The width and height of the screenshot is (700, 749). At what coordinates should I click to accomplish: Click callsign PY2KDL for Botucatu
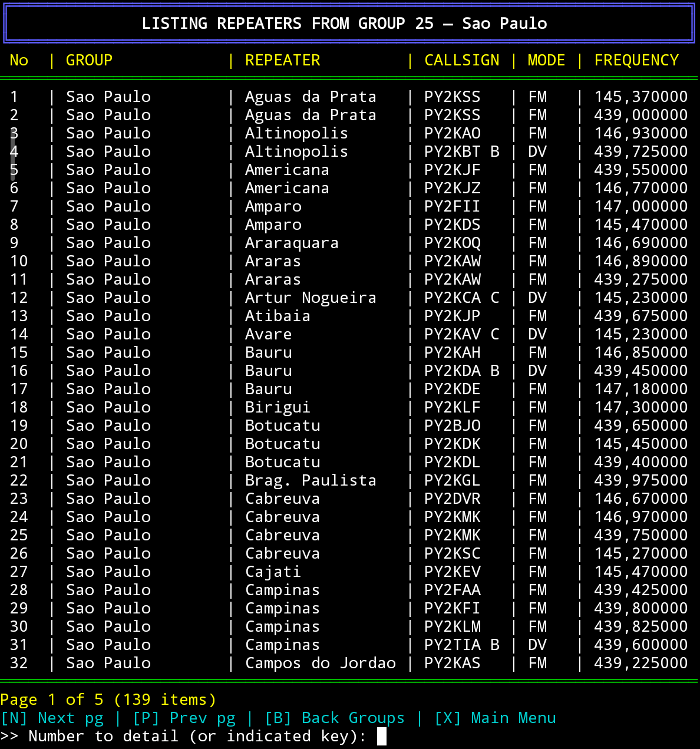click(453, 462)
